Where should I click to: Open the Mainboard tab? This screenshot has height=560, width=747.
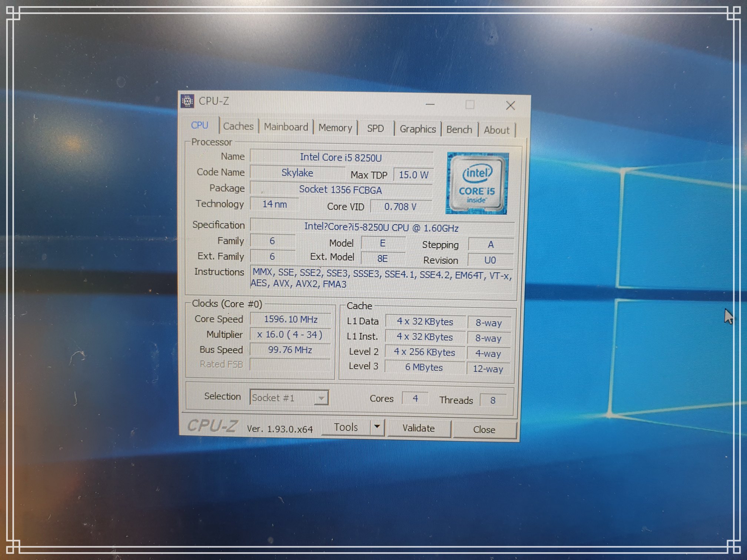(x=286, y=127)
